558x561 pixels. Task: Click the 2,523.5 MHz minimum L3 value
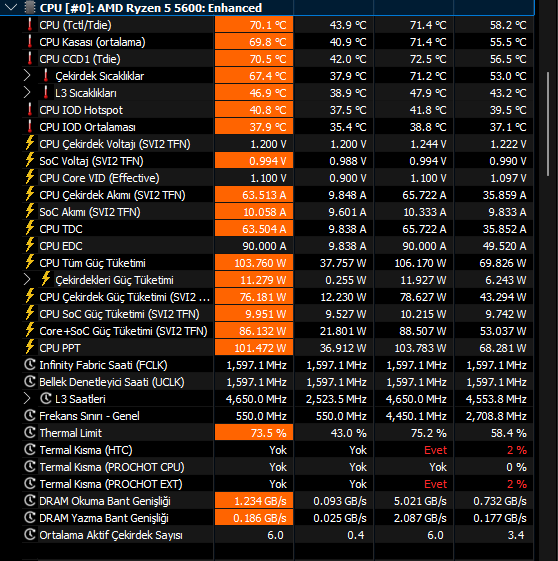[x=336, y=399]
